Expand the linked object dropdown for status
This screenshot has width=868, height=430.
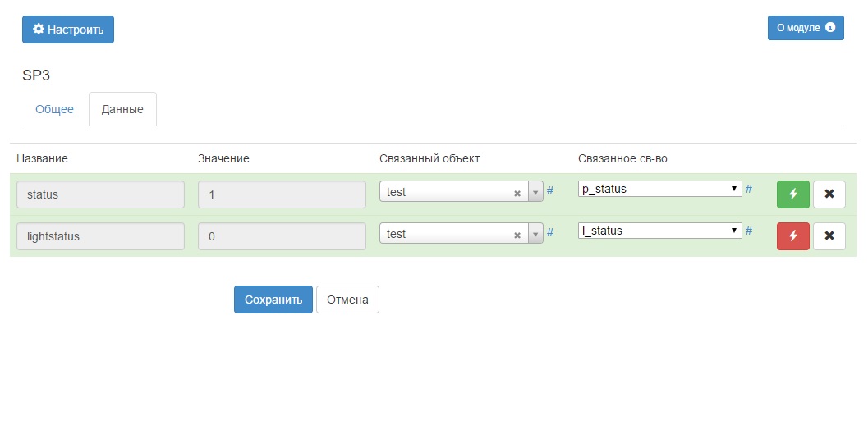[535, 192]
